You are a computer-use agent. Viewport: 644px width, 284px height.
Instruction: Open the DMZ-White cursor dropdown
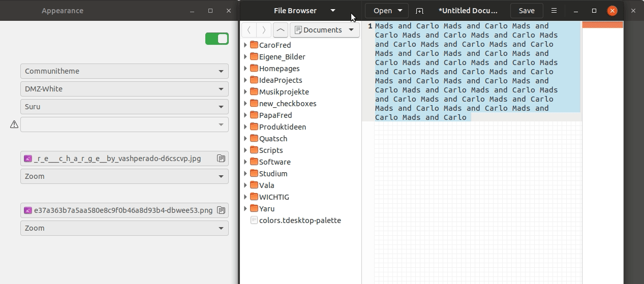125,89
